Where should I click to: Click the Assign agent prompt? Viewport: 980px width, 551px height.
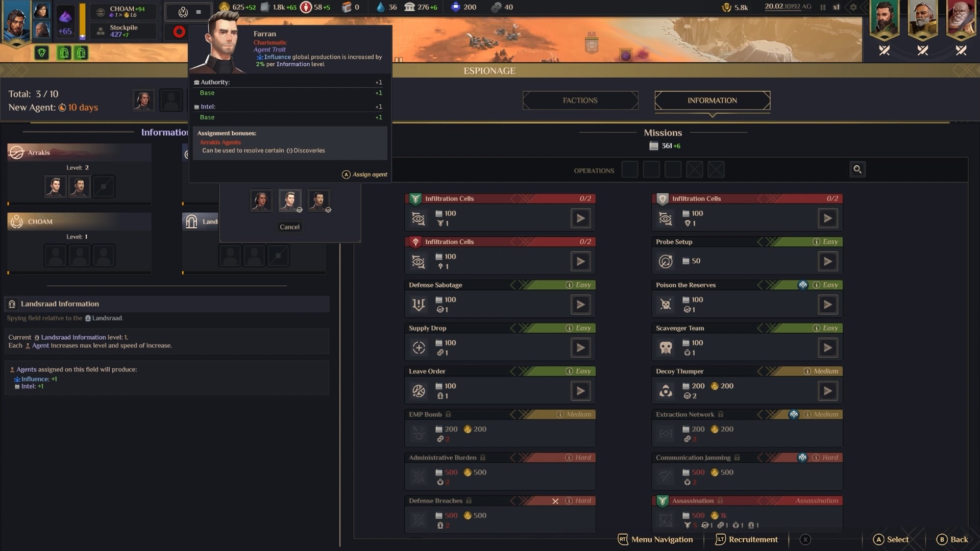pos(364,174)
